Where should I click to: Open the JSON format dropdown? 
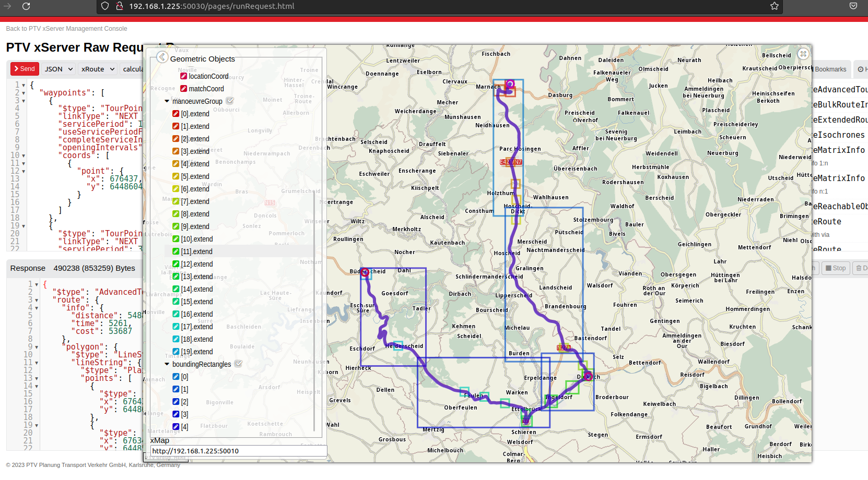click(58, 69)
